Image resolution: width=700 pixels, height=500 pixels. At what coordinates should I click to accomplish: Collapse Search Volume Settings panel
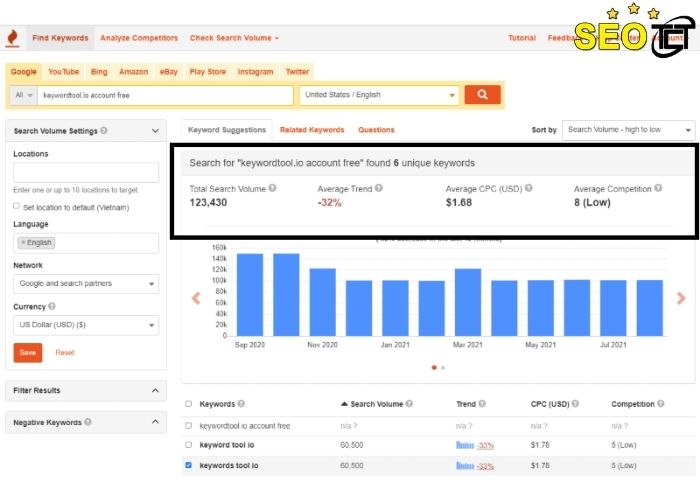coord(155,131)
